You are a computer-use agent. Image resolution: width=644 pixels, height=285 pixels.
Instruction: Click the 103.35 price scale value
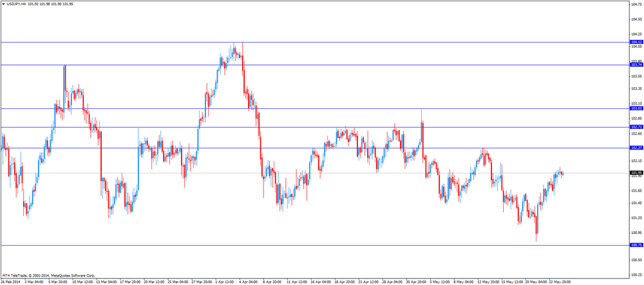[636, 88]
